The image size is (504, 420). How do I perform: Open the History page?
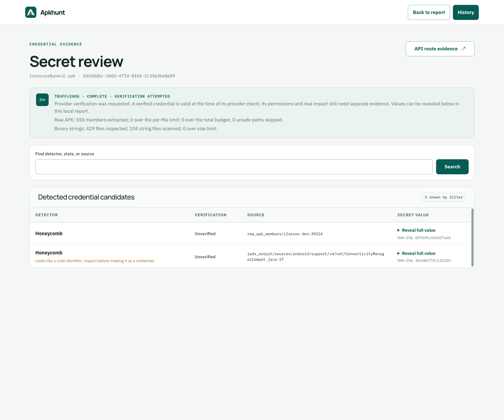click(466, 12)
